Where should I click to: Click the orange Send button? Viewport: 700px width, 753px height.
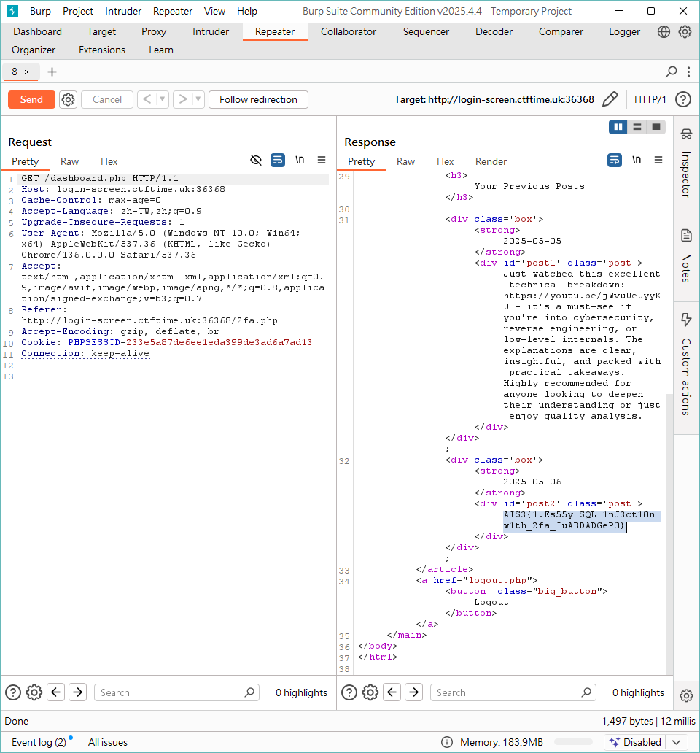(31, 99)
